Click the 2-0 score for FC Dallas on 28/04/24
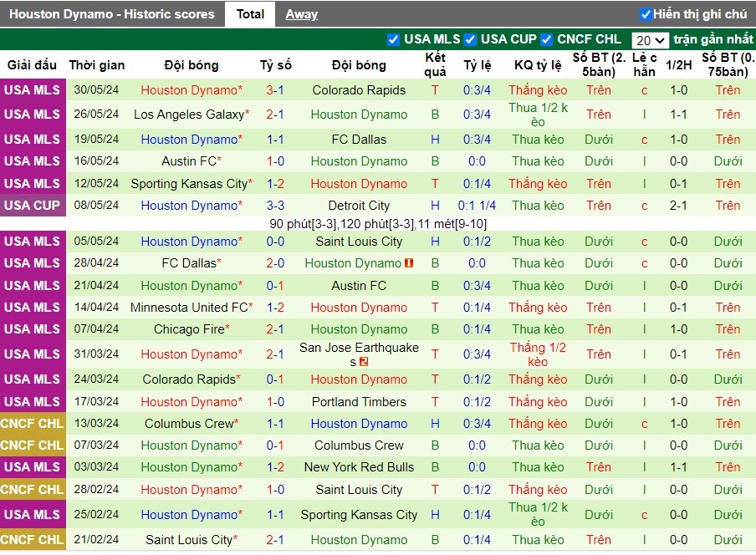The height and width of the screenshot is (555, 756). tap(275, 263)
